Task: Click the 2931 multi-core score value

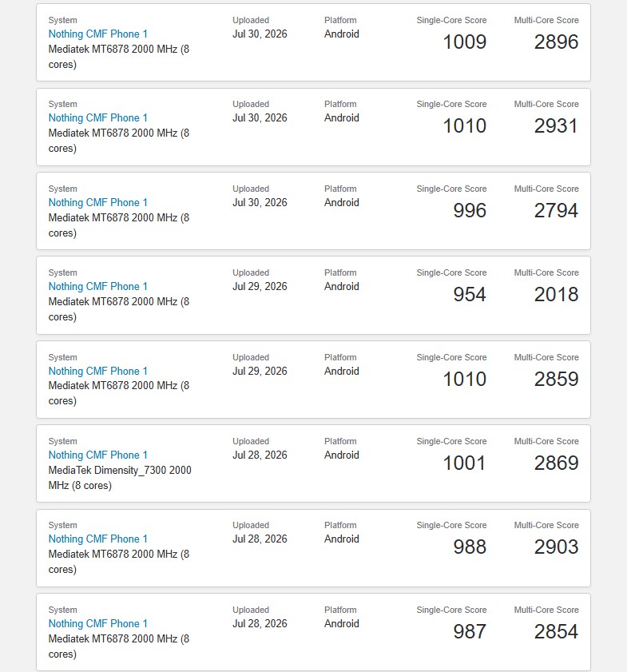Action: pyautogui.click(x=556, y=126)
